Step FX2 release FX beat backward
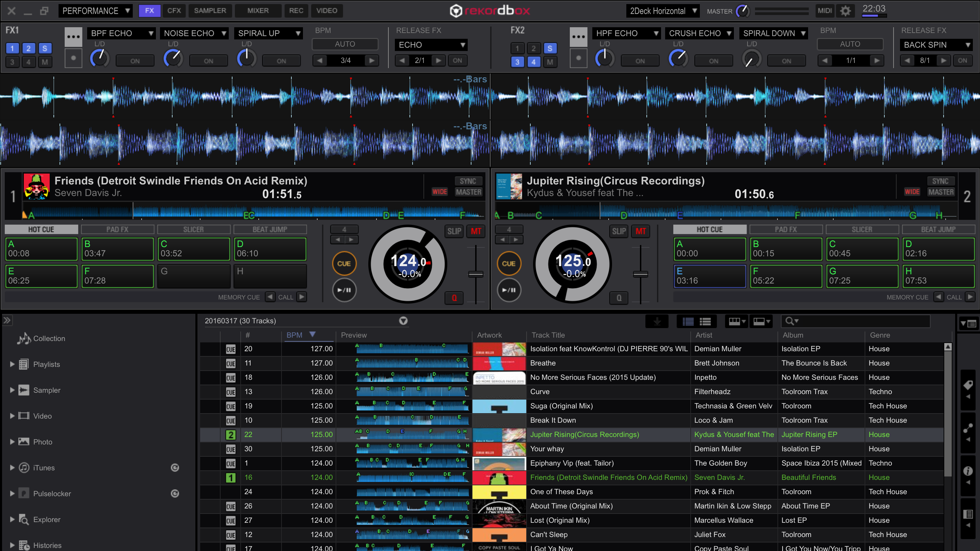The width and height of the screenshot is (980, 551). (907, 61)
